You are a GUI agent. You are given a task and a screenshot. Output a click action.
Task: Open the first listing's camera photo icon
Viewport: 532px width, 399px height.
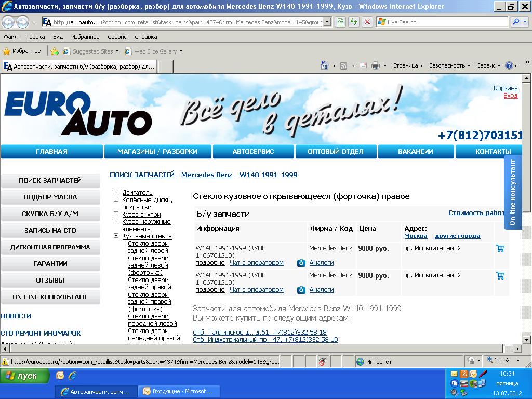pyautogui.click(x=301, y=263)
